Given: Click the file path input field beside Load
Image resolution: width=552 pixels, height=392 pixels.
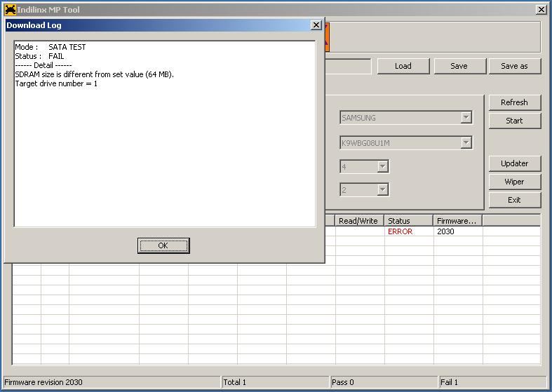Looking at the screenshot, I should click(x=348, y=66).
